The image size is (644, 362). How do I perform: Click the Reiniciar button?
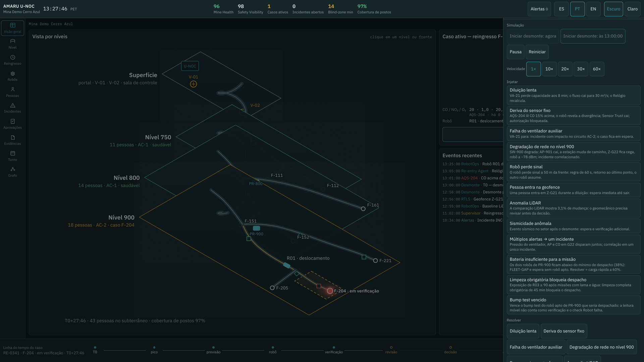[x=537, y=52]
